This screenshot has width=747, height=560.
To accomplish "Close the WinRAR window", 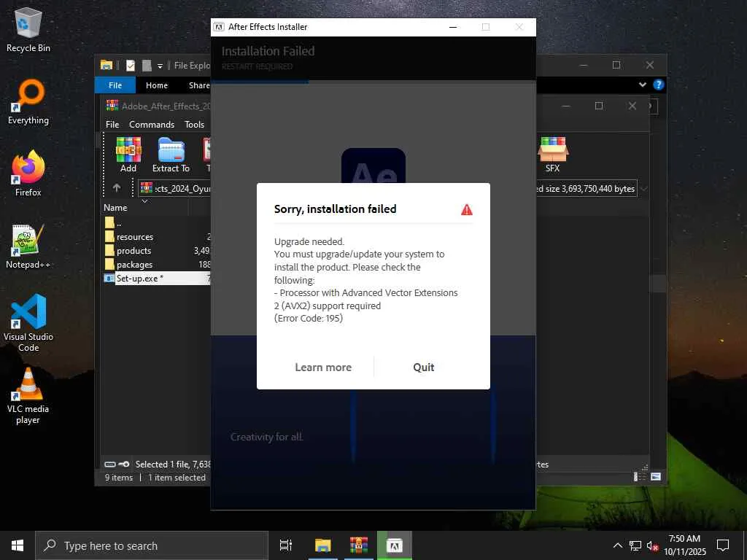I will pos(632,106).
